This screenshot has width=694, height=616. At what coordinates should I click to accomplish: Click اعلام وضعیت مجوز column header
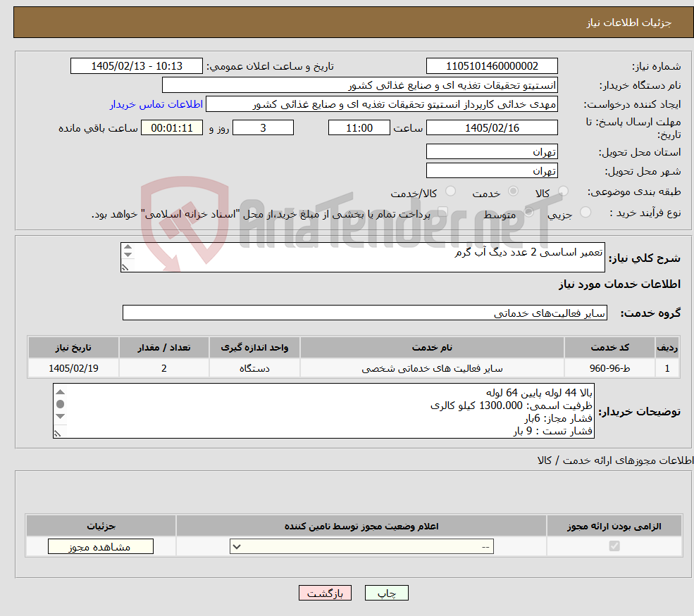pos(361,526)
